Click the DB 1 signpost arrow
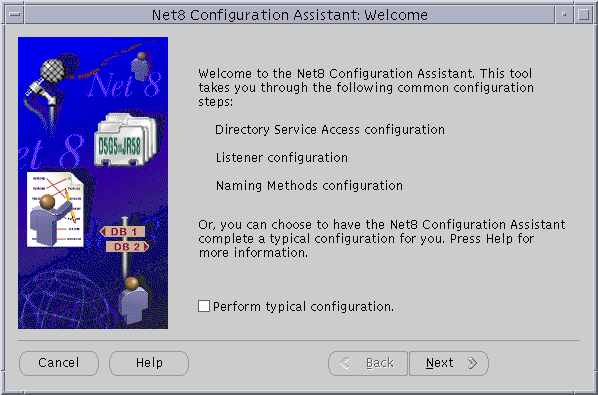 pyautogui.click(x=122, y=231)
